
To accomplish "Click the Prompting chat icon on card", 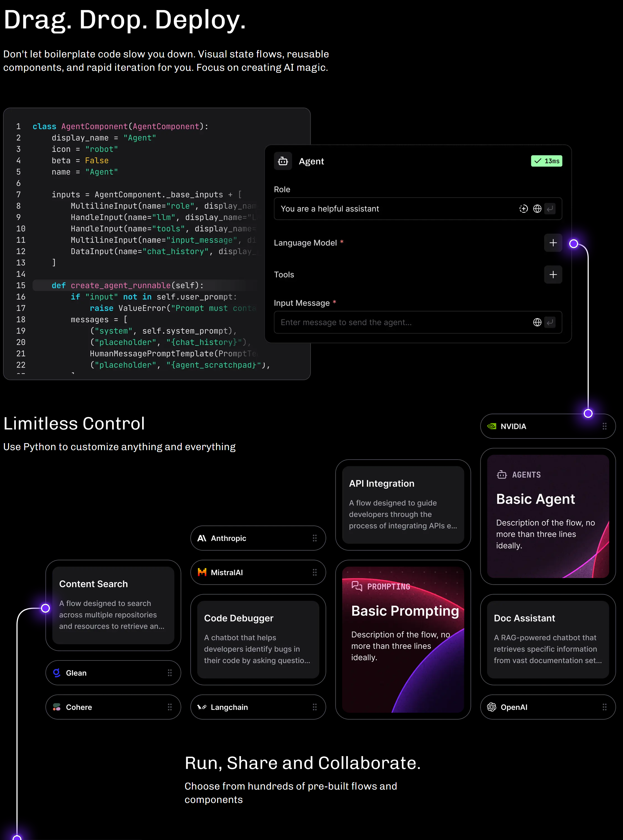I will click(356, 586).
